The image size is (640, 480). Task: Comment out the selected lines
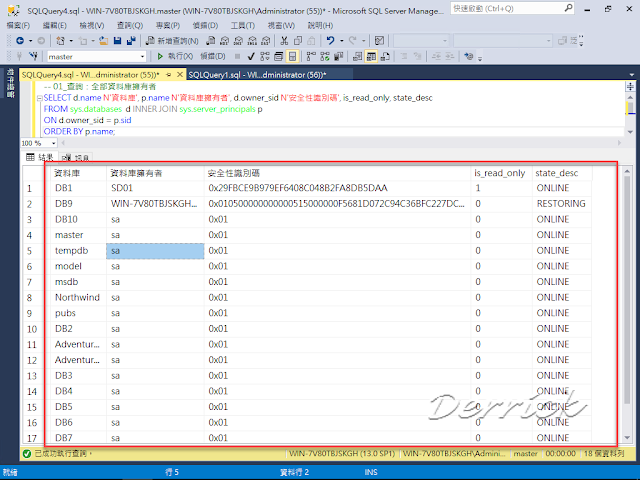(x=404, y=56)
